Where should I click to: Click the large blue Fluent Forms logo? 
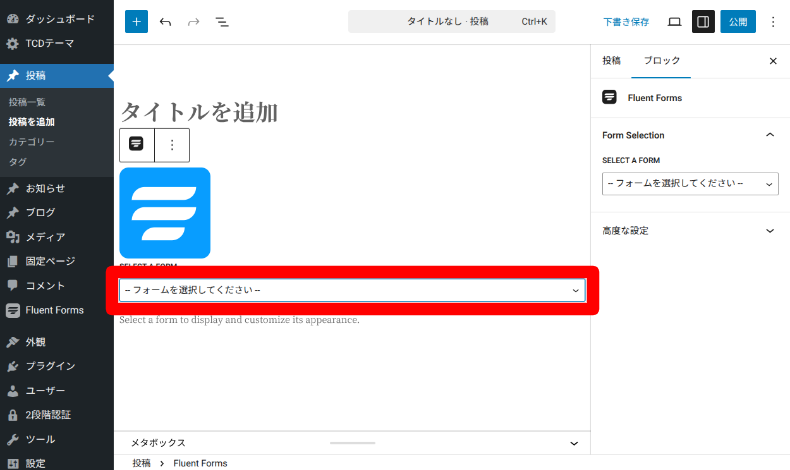(x=165, y=213)
